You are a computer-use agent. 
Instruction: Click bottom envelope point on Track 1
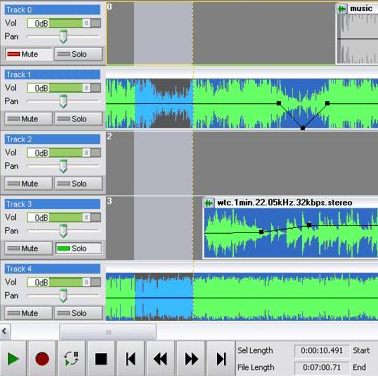click(303, 128)
